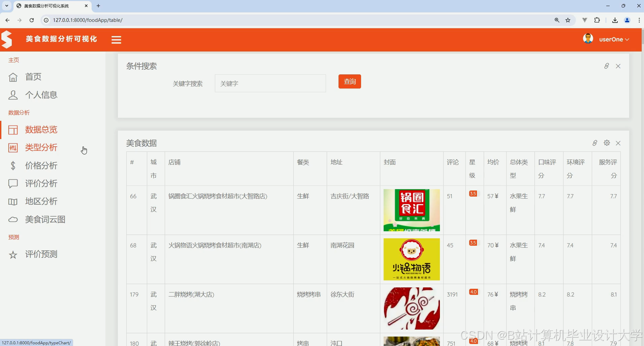The image size is (644, 346).
Task: Close the 条件搜索 panel
Action: pyautogui.click(x=618, y=66)
